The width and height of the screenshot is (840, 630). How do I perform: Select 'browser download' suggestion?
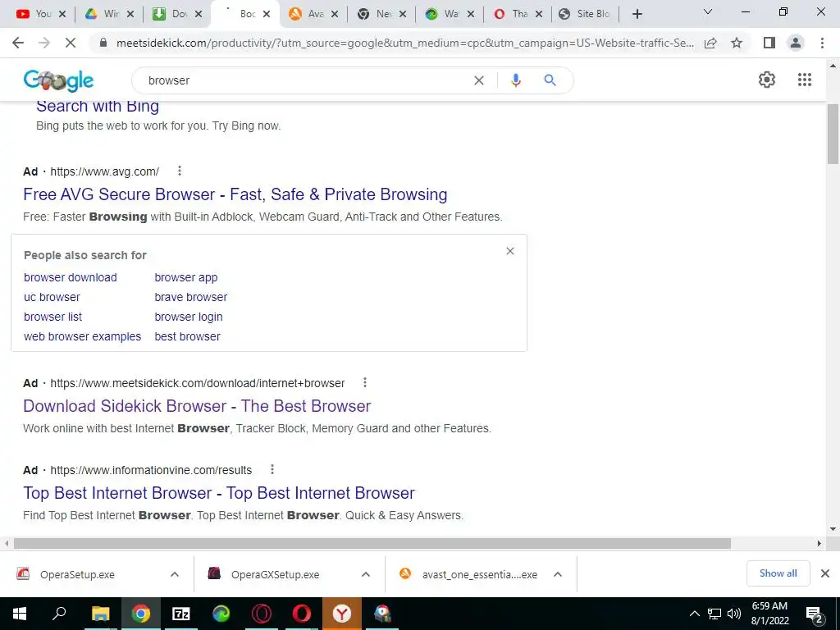pyautogui.click(x=71, y=277)
